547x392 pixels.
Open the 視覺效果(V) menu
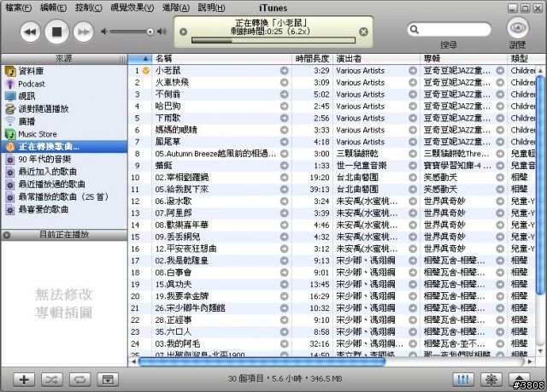point(132,8)
